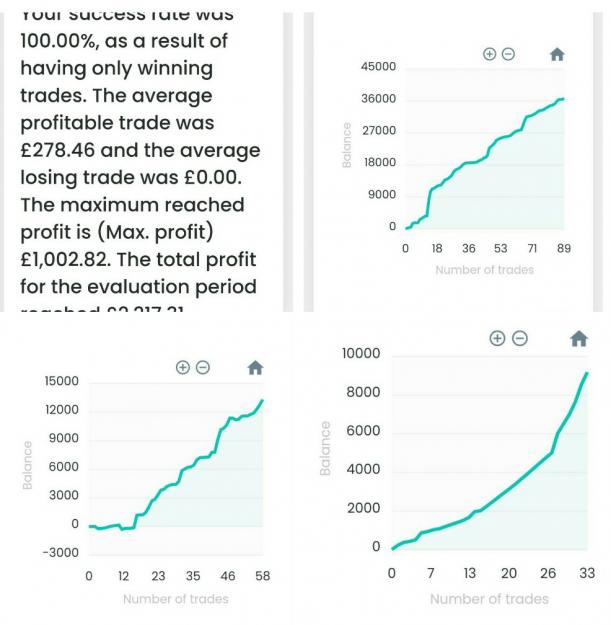Reset zoom with home icon on 89-trades chart

[x=557, y=54]
